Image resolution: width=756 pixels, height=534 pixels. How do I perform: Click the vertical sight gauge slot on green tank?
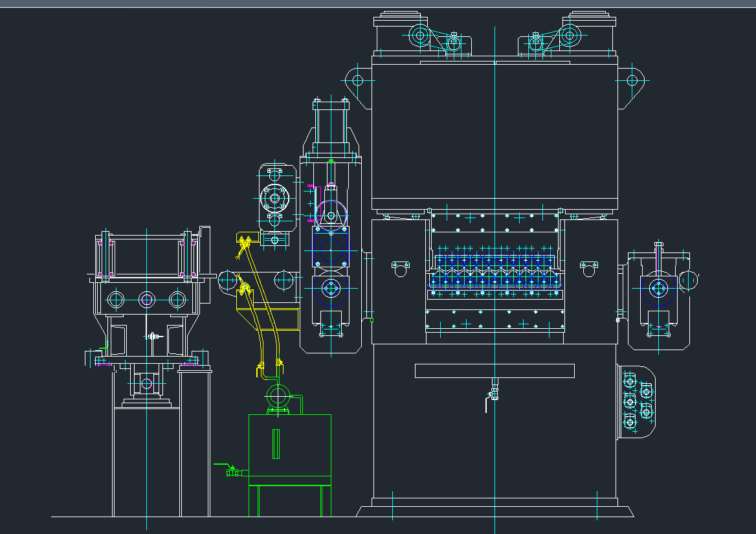point(276,443)
